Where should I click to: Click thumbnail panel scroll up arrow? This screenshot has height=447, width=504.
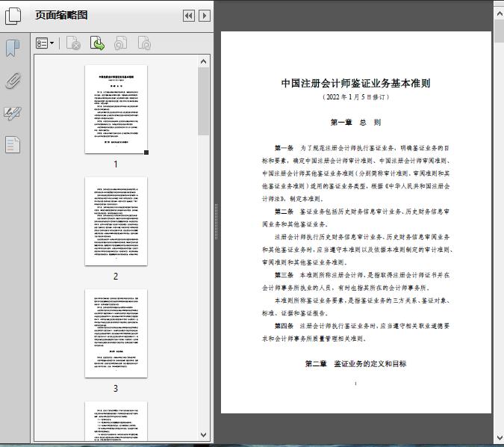pos(203,61)
